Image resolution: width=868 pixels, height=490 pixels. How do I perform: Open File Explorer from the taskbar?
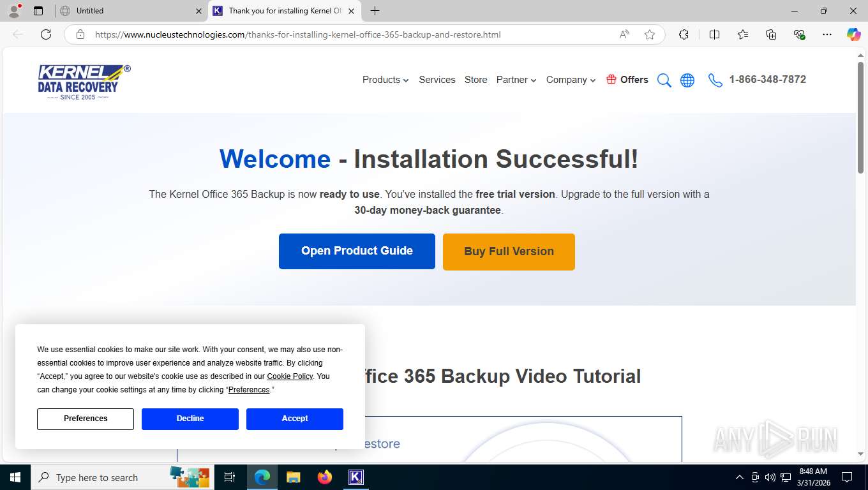pyautogui.click(x=293, y=477)
